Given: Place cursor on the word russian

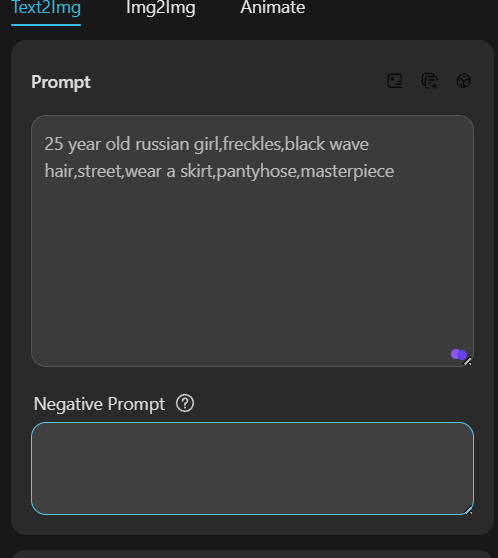Looking at the screenshot, I should 162,144.
